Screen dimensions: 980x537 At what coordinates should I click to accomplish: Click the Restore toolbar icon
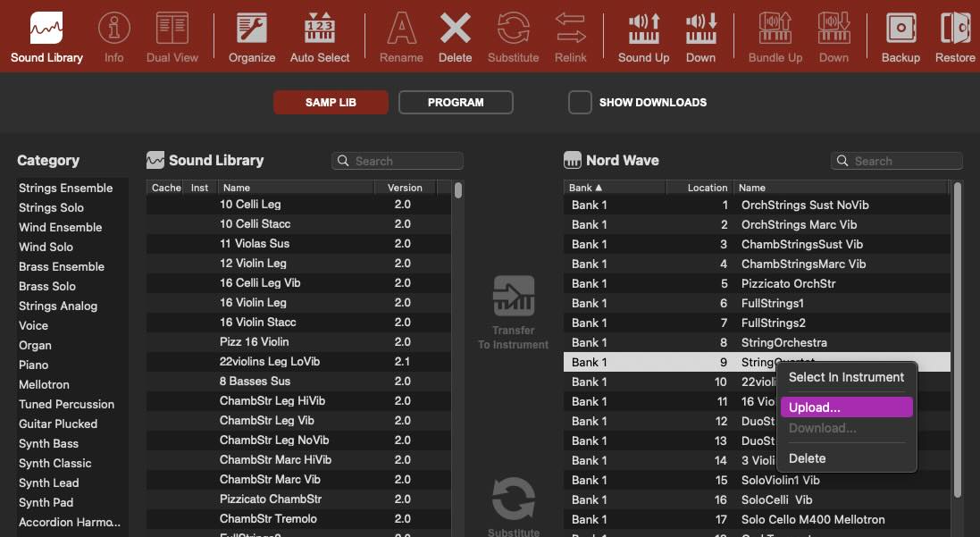coord(955,29)
